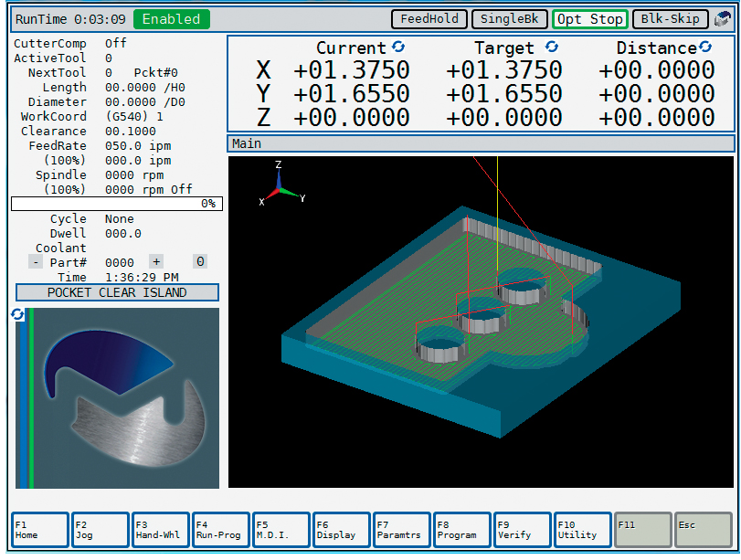
Task: Decrease the Part# with the minus button
Action: [36, 262]
